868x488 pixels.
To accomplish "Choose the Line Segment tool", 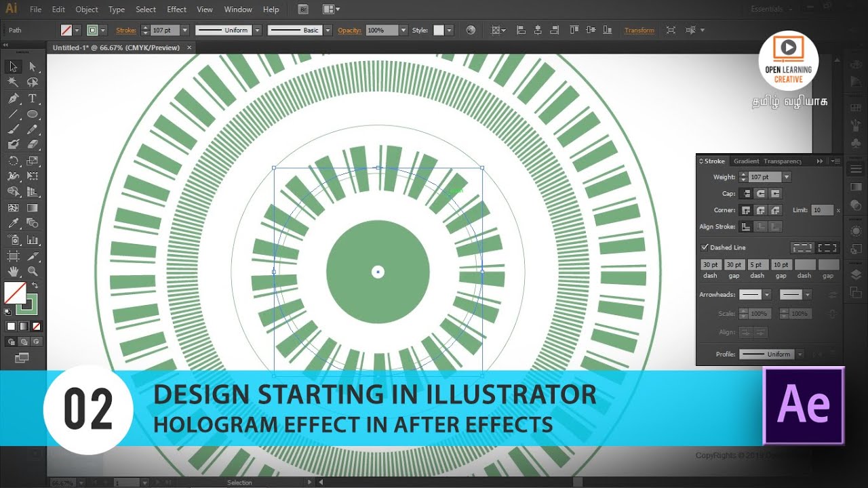I will click(13, 114).
